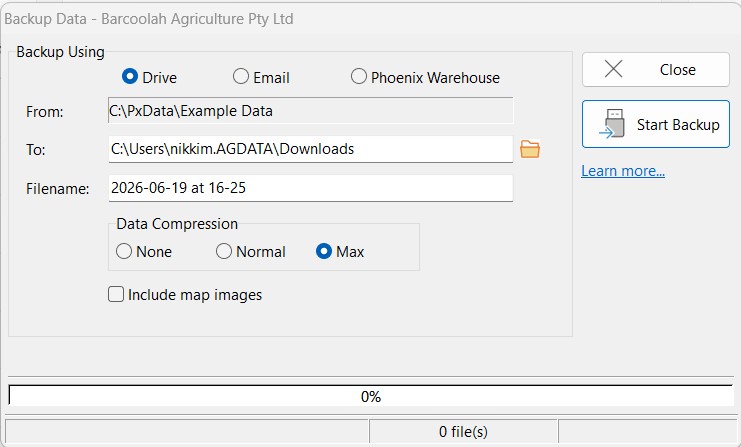Click the Backup Using group label

pos(60,52)
